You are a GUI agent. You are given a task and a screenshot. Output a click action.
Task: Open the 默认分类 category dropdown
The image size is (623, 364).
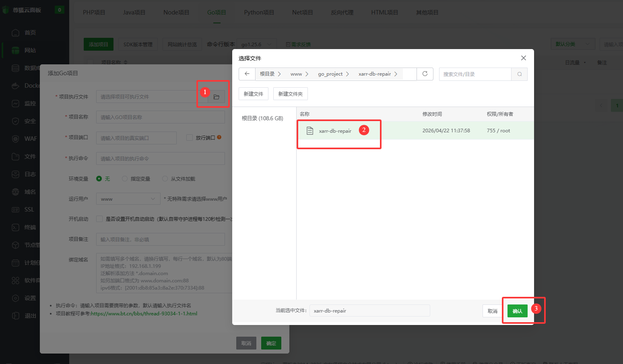tap(572, 44)
